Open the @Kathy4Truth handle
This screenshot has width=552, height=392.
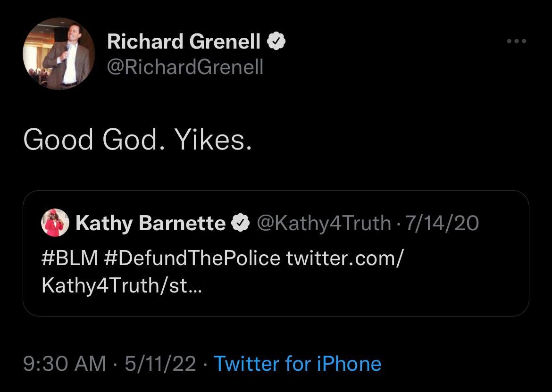click(x=323, y=223)
